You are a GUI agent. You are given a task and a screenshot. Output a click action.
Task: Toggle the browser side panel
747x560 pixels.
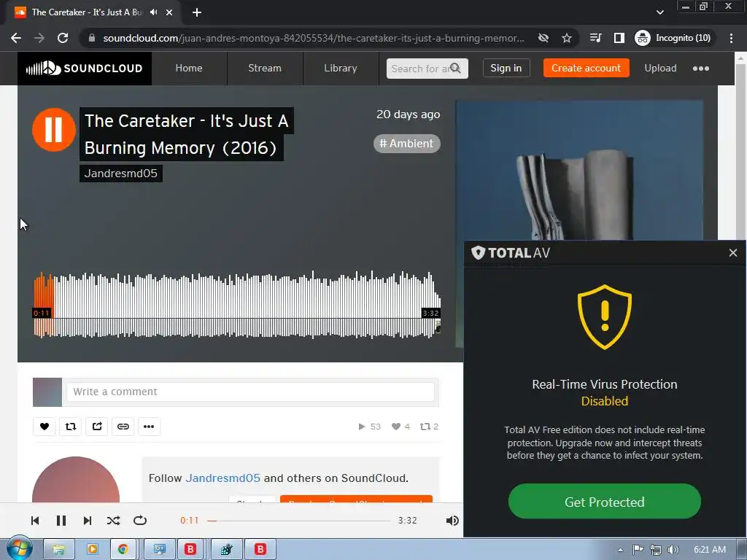pos(619,38)
